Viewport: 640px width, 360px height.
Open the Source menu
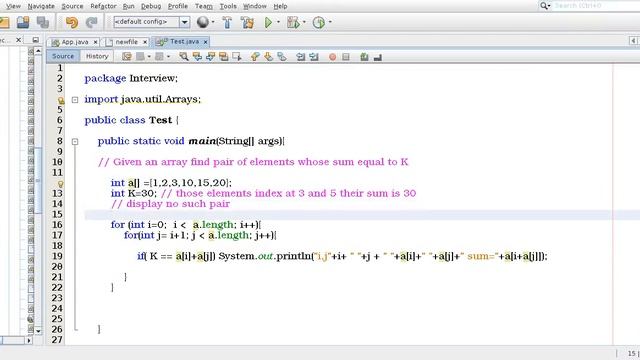[x=72, y=6]
